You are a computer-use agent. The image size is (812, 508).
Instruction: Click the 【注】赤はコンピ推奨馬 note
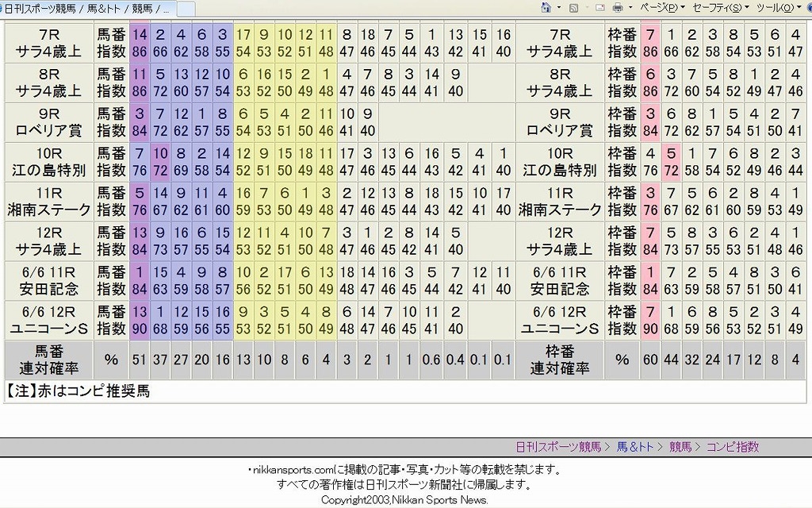(78, 391)
